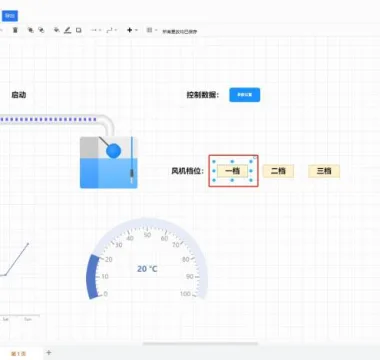Open the connection arrow style dropdown
Viewport: 380px width, 360px height.
click(x=95, y=30)
